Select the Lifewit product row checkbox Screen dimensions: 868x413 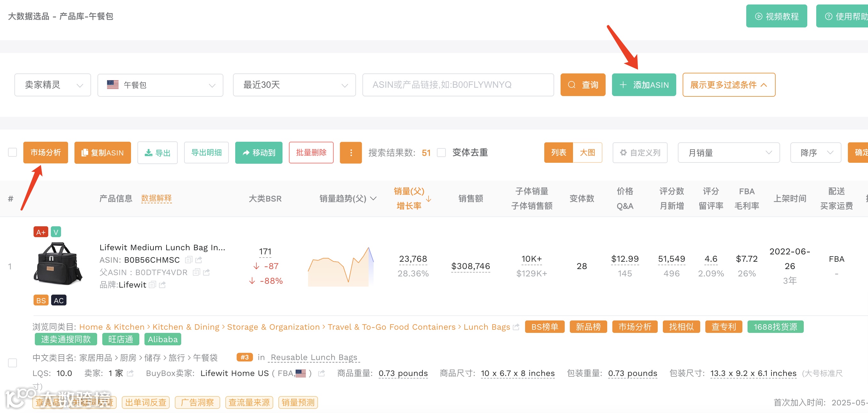[12, 363]
